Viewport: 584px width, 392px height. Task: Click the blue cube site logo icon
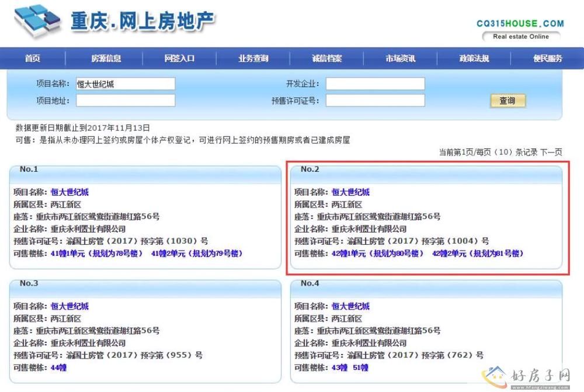tap(37, 20)
